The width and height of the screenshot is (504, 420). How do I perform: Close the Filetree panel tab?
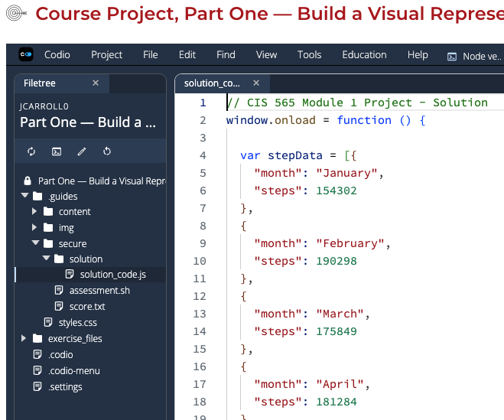(x=96, y=83)
